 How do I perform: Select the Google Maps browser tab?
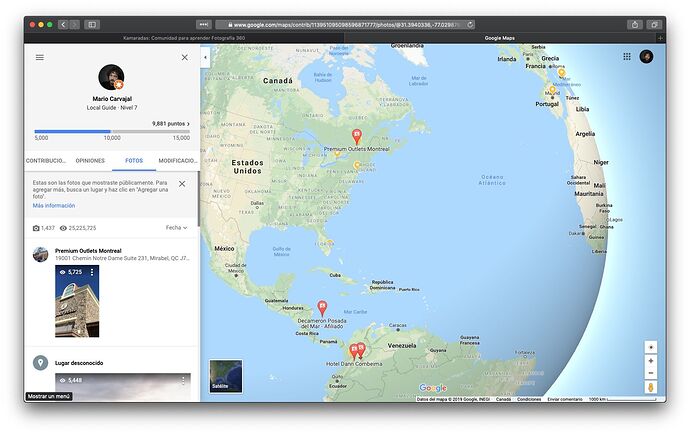(499, 38)
